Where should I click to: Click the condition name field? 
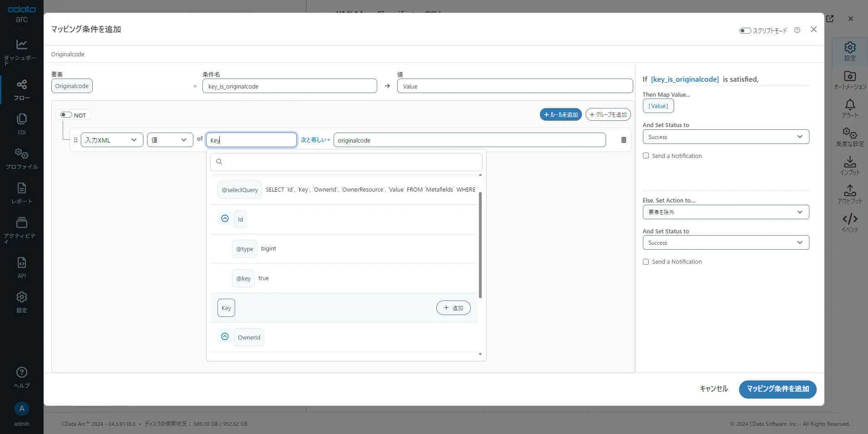tap(290, 86)
